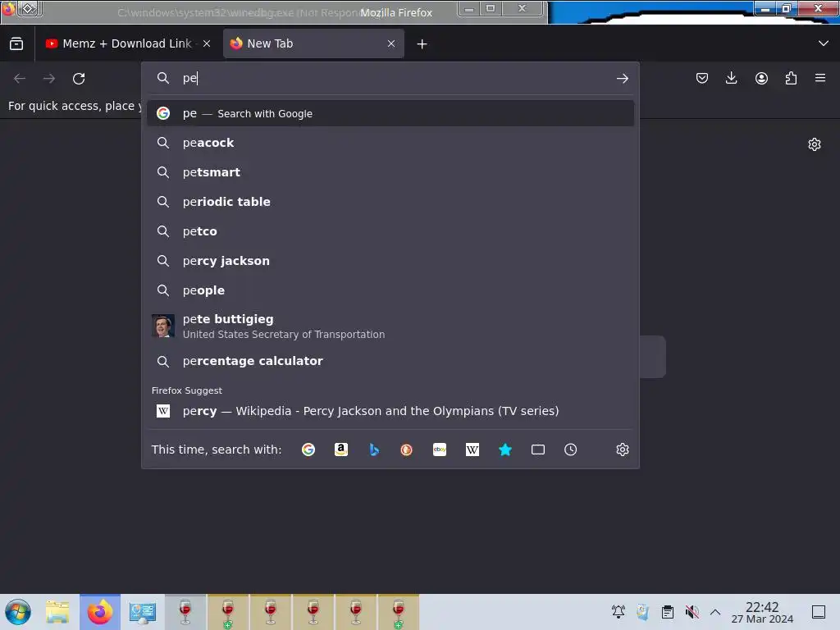The height and width of the screenshot is (630, 840).
Task: Open Wikipedia Percy Jackson Firefox Suggest result
Action: pos(390,411)
